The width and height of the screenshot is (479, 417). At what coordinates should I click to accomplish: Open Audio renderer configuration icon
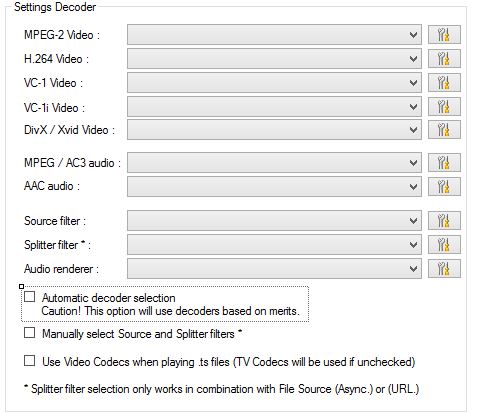coord(444,268)
